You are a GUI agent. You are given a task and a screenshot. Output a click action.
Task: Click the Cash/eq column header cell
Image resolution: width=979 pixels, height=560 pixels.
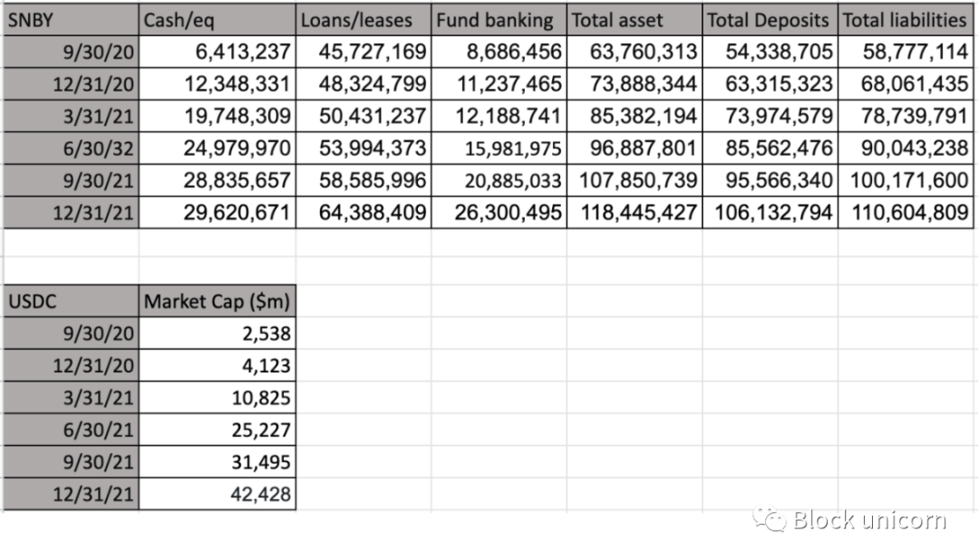click(218, 20)
